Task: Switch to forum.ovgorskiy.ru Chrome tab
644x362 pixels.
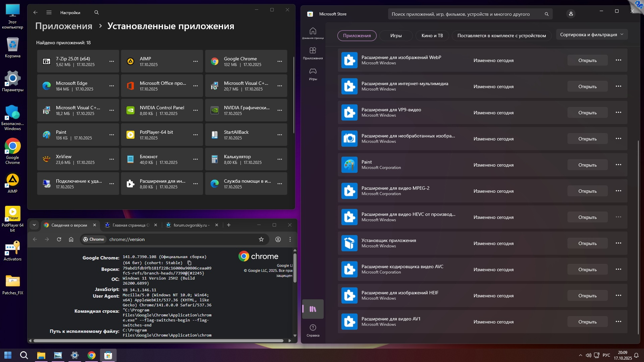Action: (x=190, y=225)
